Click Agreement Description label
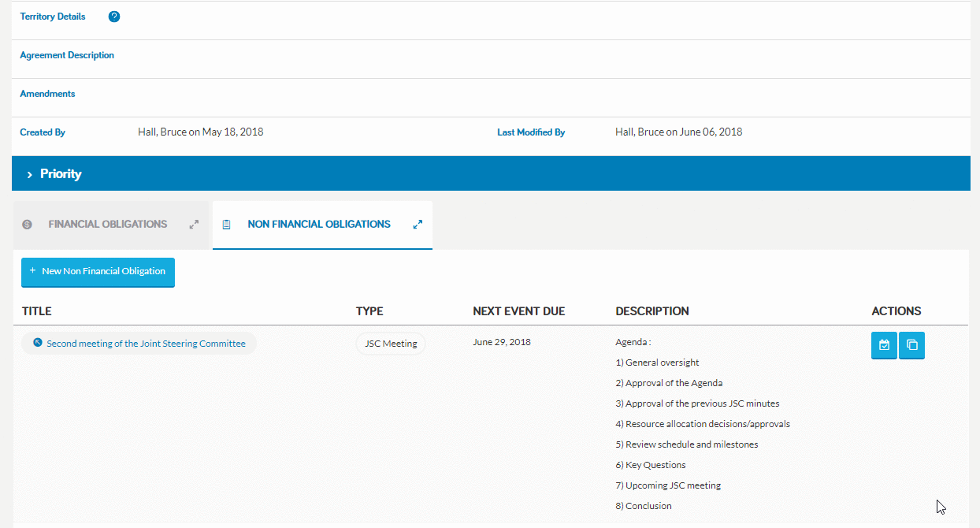 (x=67, y=55)
